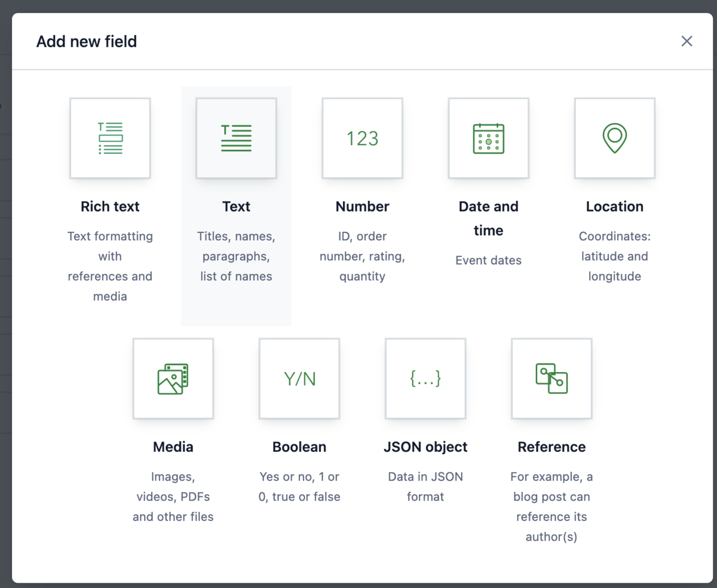717x588 pixels.
Task: Pick the Boolean Y/N icon
Action: (x=299, y=379)
